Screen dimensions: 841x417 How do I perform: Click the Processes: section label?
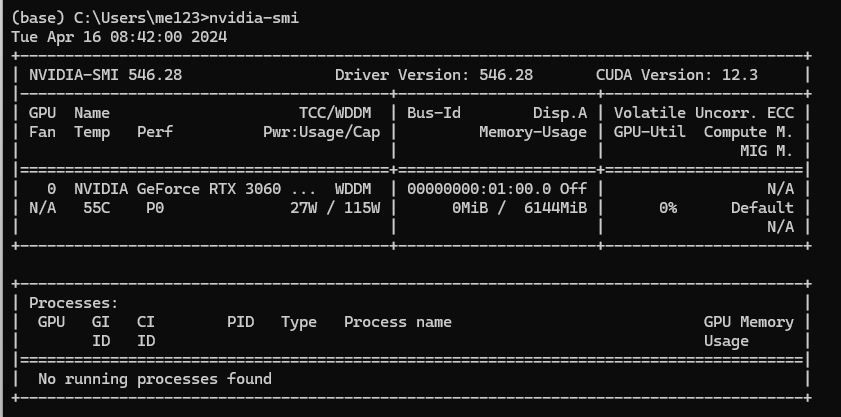[x=73, y=303]
